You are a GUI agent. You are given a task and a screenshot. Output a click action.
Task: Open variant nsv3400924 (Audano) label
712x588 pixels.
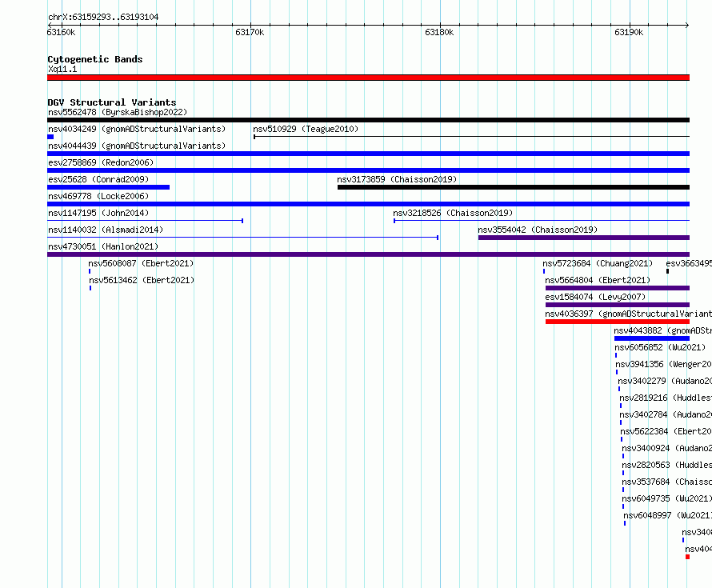point(666,448)
